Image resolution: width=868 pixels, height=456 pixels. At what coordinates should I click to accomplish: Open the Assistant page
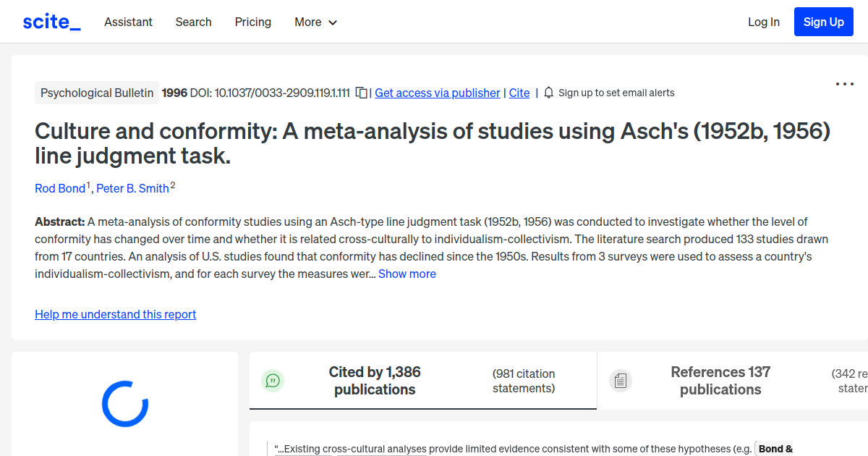click(128, 22)
